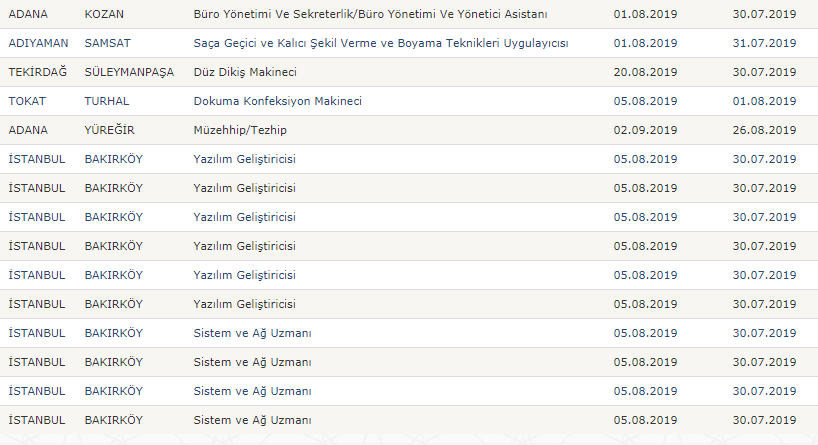The height and width of the screenshot is (445, 818).
Task: Click the KOZAN district cell
Action: click(x=104, y=14)
